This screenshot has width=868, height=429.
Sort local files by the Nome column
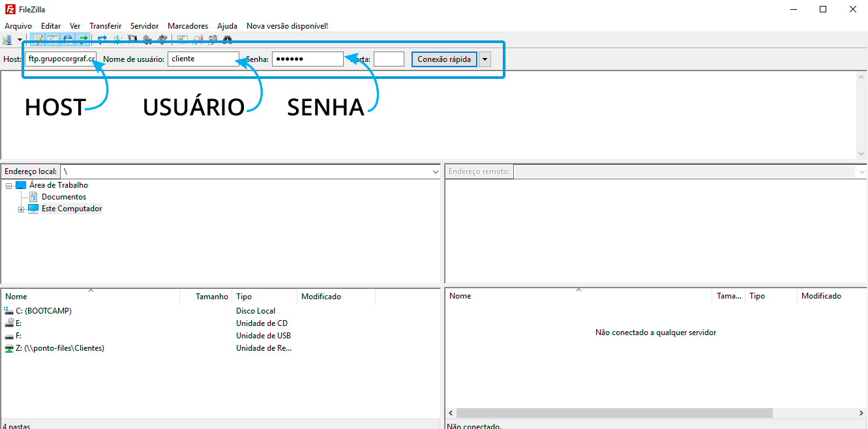coord(91,297)
